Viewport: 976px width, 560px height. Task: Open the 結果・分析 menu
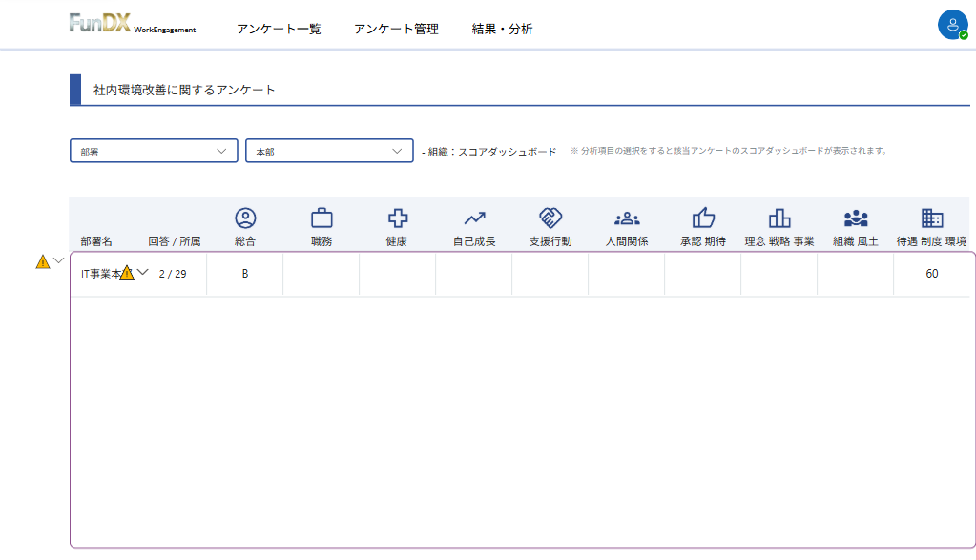tap(503, 29)
